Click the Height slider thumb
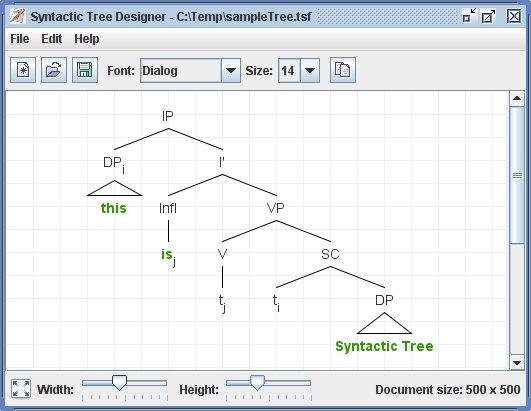 tap(257, 383)
